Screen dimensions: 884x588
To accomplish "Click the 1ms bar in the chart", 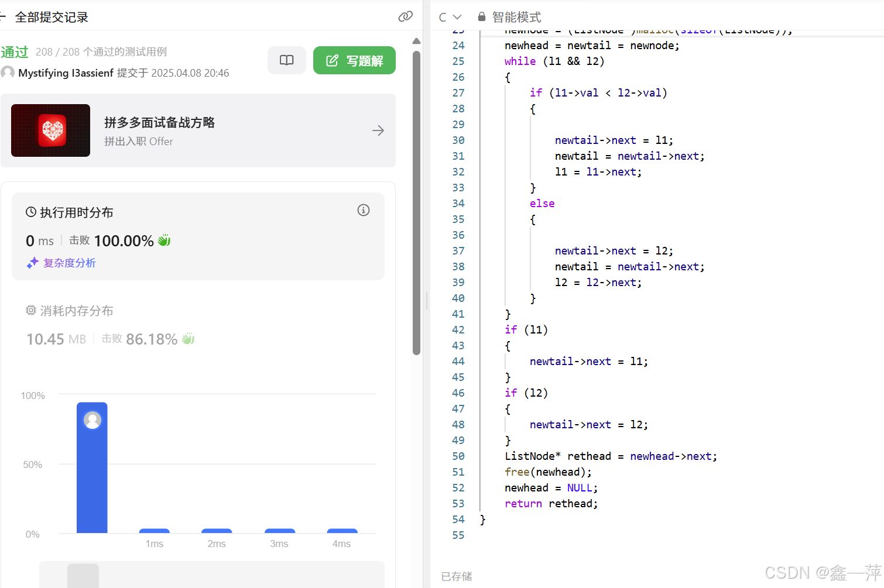I will click(x=155, y=531).
